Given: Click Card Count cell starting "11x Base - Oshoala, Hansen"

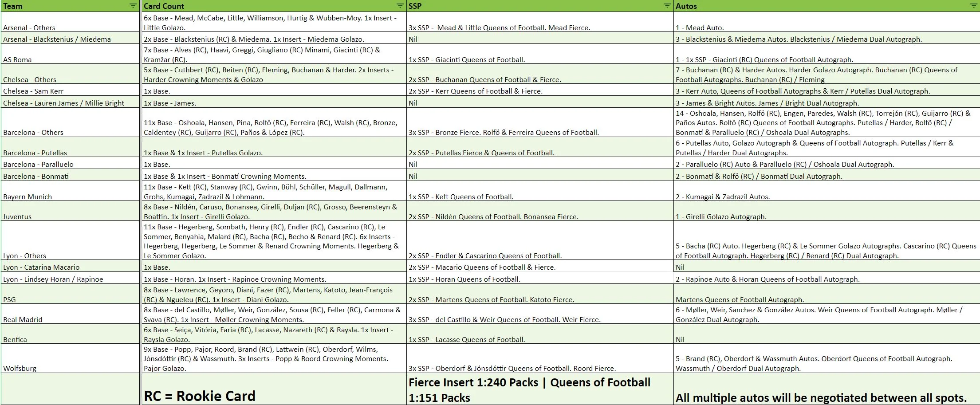Looking at the screenshot, I should click(274, 123).
